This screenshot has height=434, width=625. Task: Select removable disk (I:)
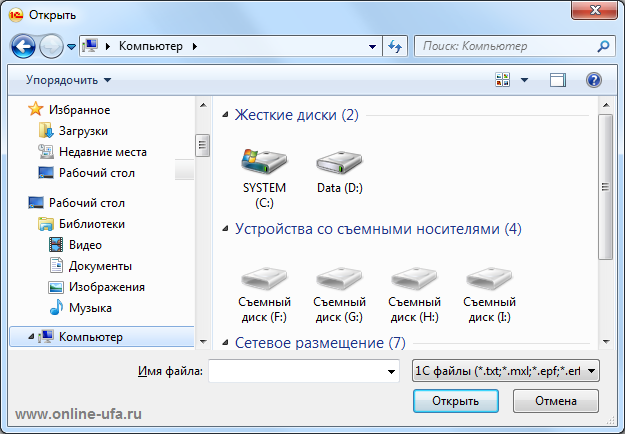coord(489,295)
